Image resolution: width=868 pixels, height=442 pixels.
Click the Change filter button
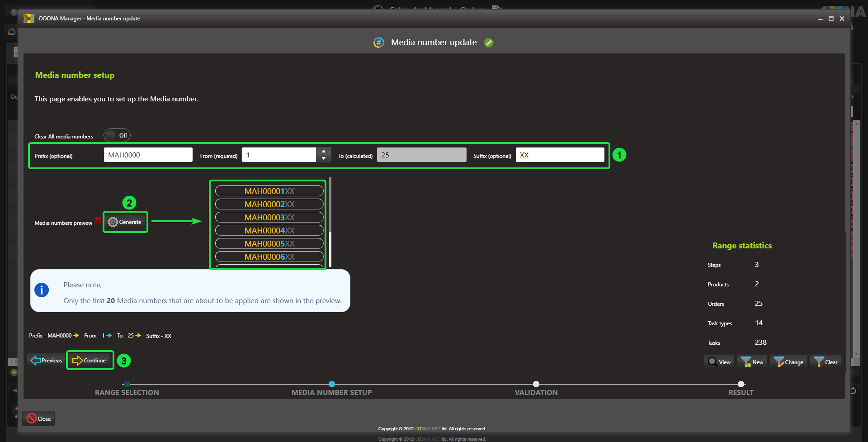(x=788, y=362)
